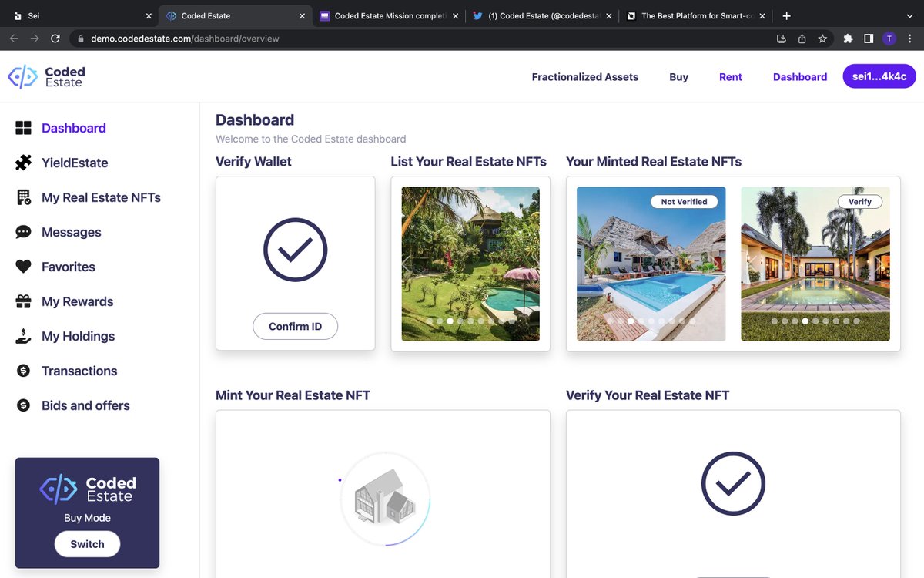This screenshot has width=924, height=578.
Task: Open the Chrome profile avatar T
Action: click(x=889, y=39)
